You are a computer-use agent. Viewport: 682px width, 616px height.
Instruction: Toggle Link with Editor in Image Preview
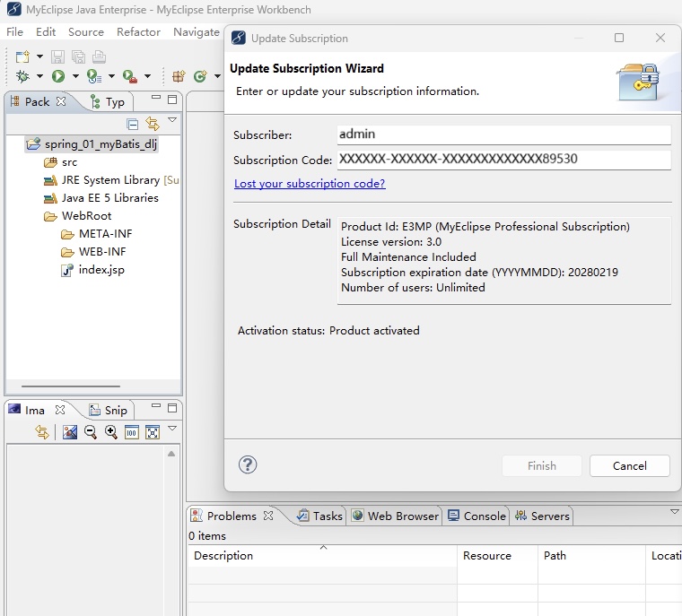coord(42,432)
